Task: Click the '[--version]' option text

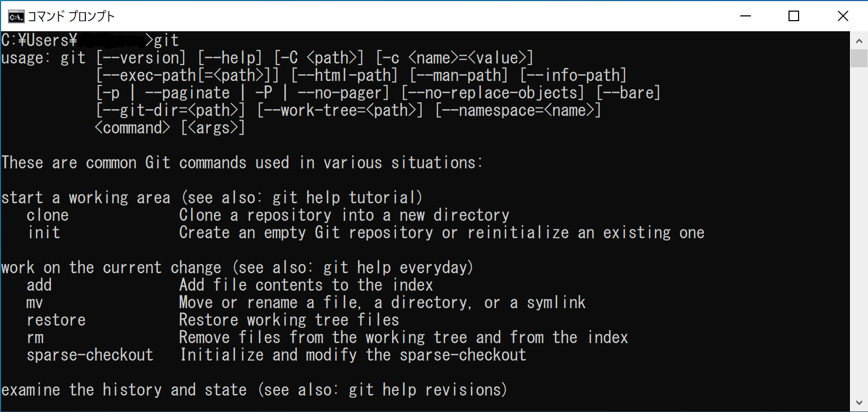Action: pyautogui.click(x=141, y=58)
